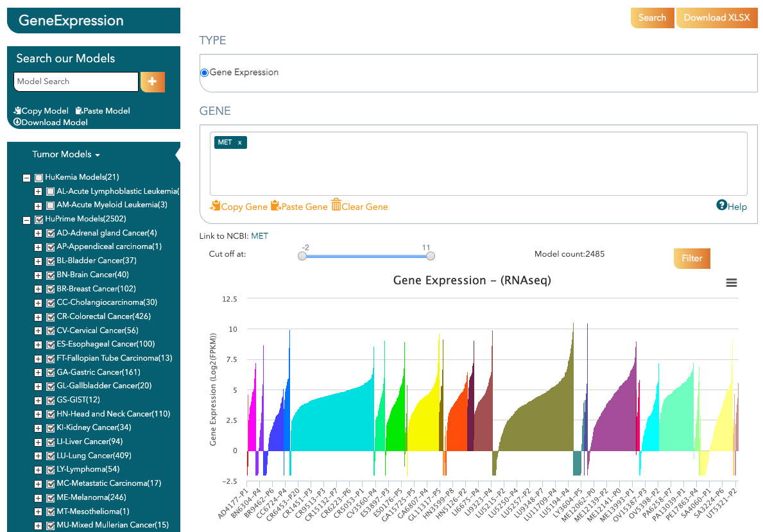763x532 pixels.
Task: Open Help via the question mark icon
Action: [722, 205]
